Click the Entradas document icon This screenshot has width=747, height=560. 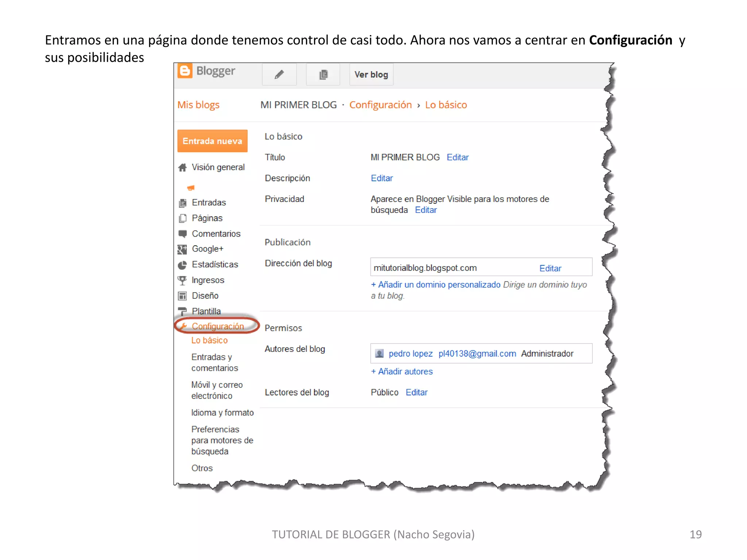[x=182, y=203]
